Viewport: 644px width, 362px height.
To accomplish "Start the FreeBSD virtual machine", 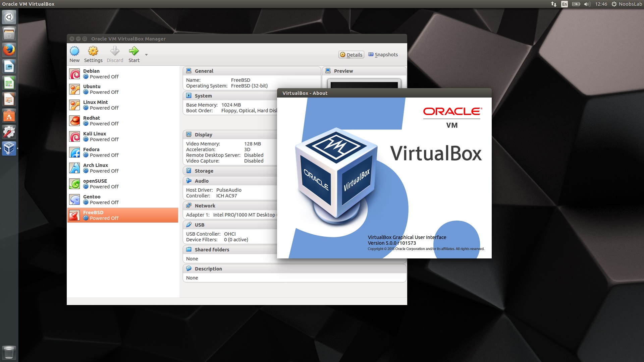I will (x=133, y=54).
